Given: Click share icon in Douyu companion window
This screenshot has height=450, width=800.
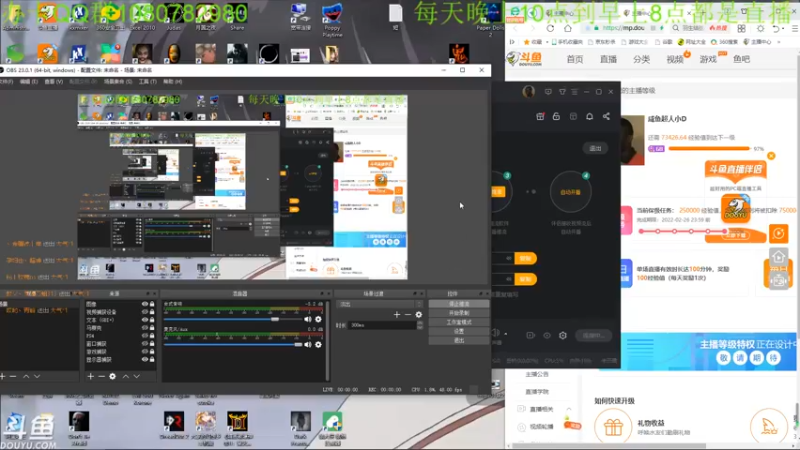Looking at the screenshot, I should click(x=606, y=116).
